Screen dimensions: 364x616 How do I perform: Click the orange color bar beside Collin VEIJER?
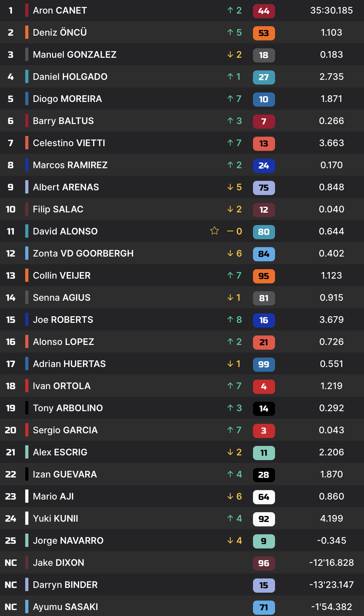(27, 275)
